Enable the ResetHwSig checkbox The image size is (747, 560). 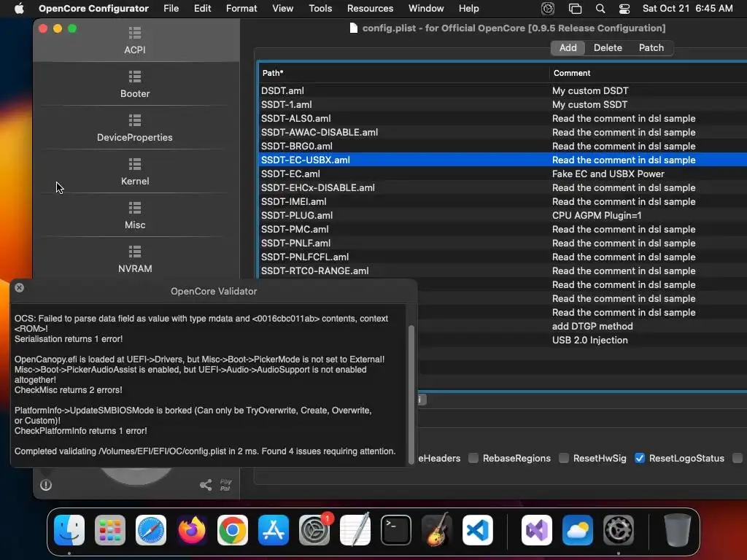click(x=564, y=458)
